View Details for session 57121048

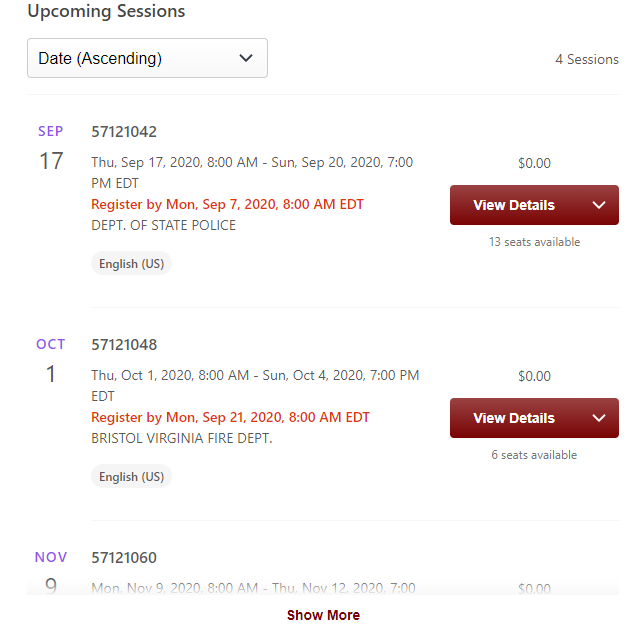click(514, 418)
